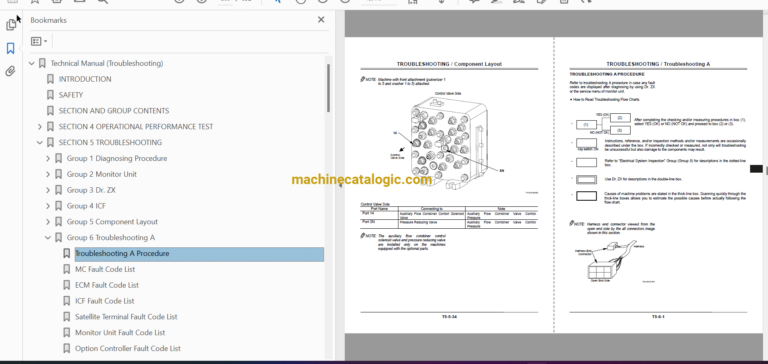Screen dimensions: 768x364
Task: Open SECTION AND GROUP CONTENTS bookmark
Action: [x=114, y=111]
